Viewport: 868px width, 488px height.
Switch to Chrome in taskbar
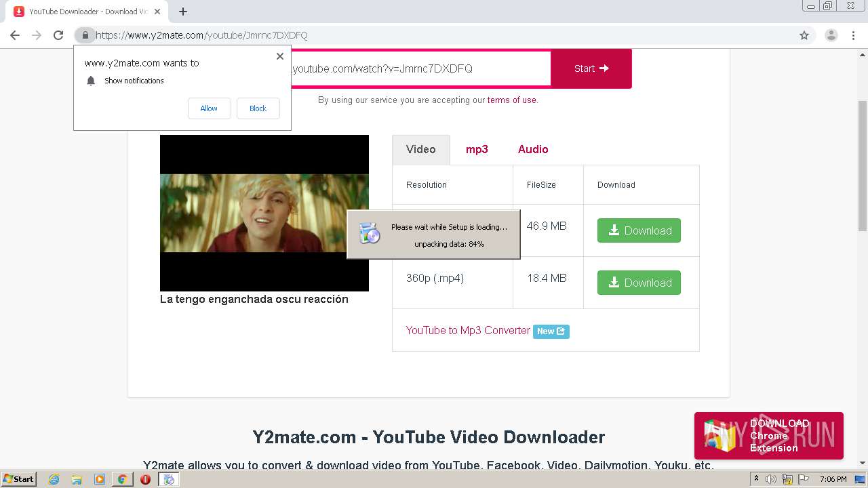click(x=122, y=479)
